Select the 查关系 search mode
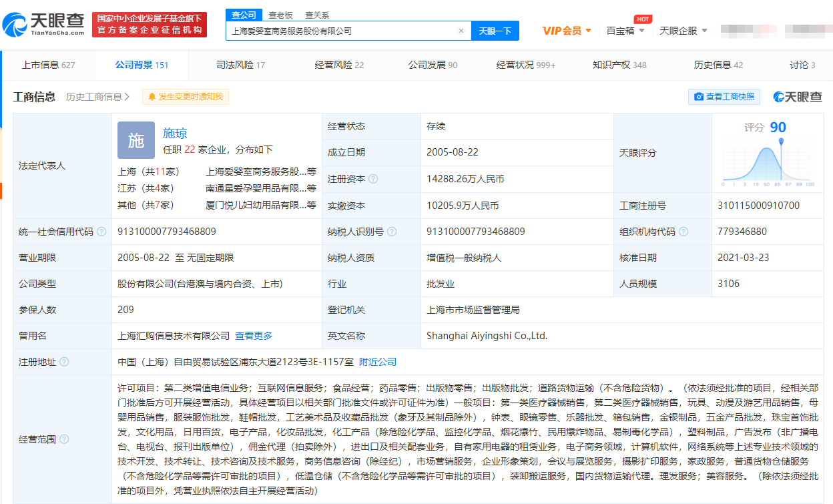 (317, 15)
